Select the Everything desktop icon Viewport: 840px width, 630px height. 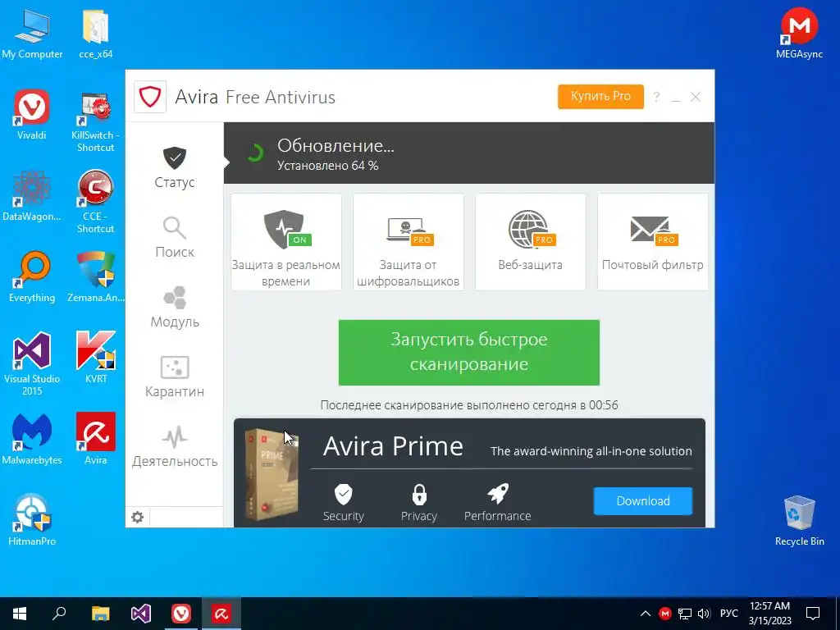32,277
